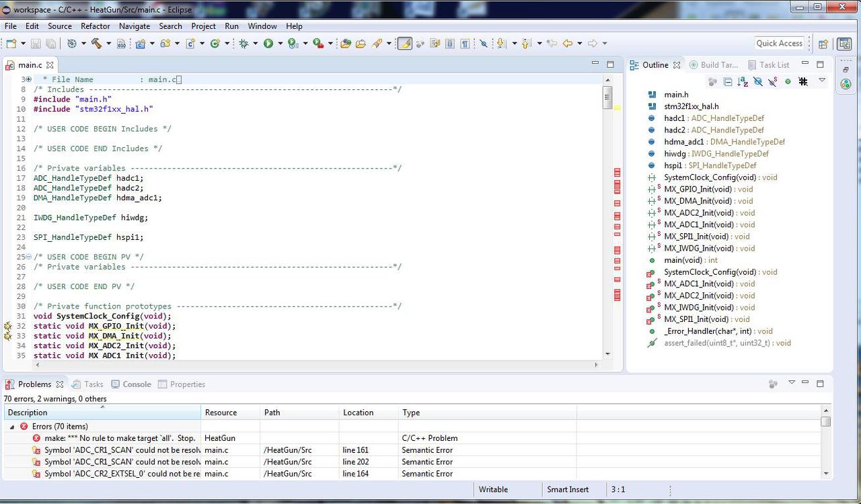Click the Open Perspective icon

click(x=823, y=44)
